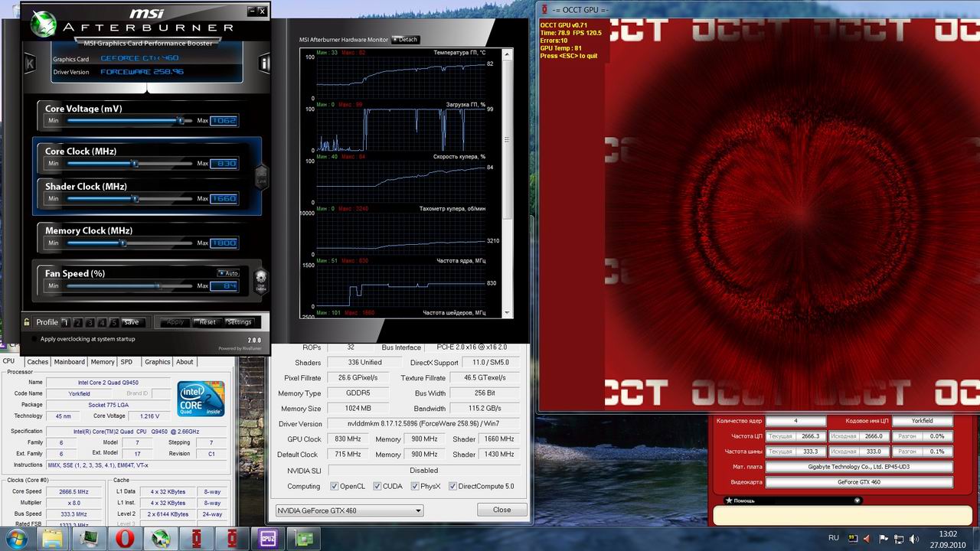Expand the OCCT help section arrow
980x551 pixels.
857,500
